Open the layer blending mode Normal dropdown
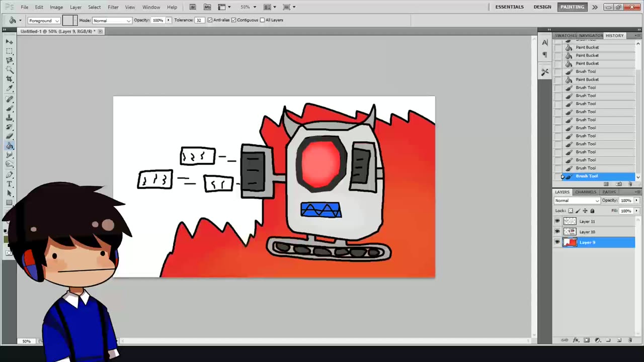 point(577,201)
